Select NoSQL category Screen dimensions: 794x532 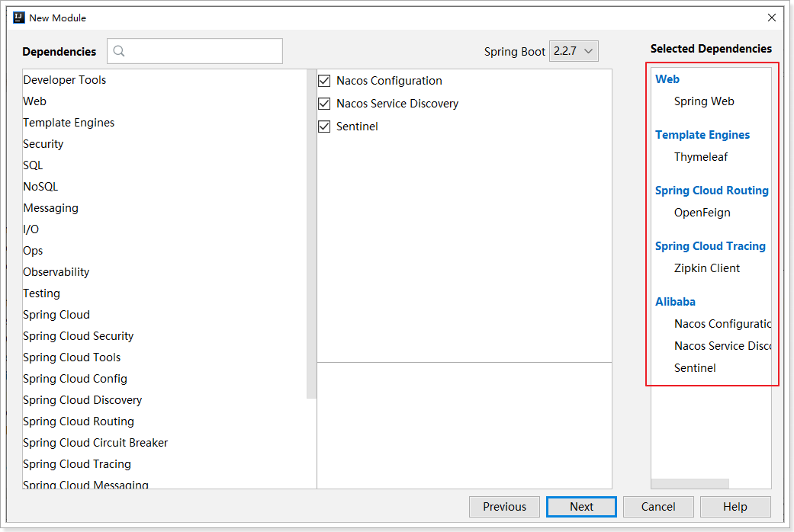point(40,186)
